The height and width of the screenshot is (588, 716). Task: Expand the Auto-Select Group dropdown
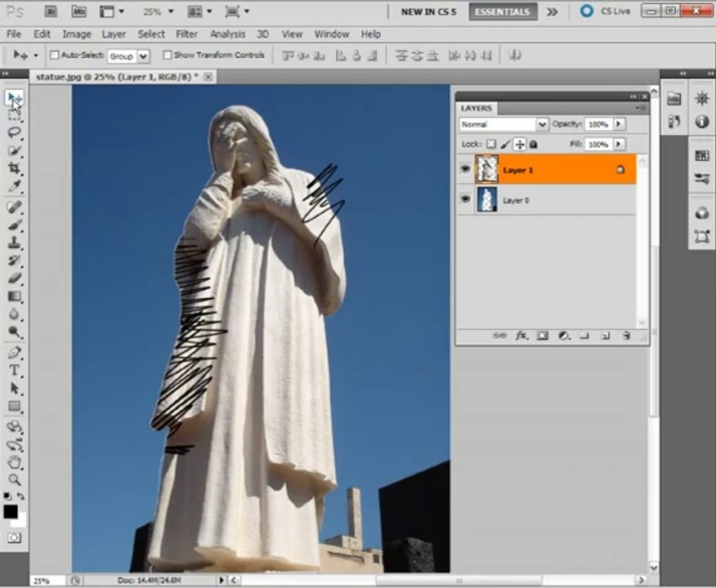[143, 56]
